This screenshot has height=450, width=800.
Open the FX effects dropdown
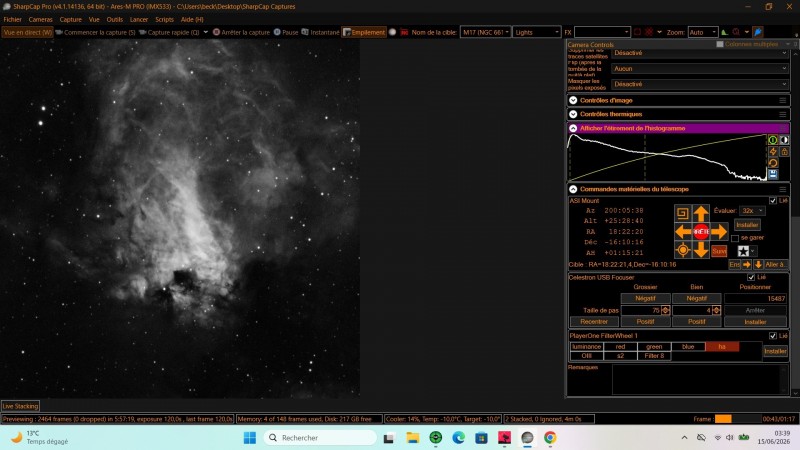coord(602,32)
